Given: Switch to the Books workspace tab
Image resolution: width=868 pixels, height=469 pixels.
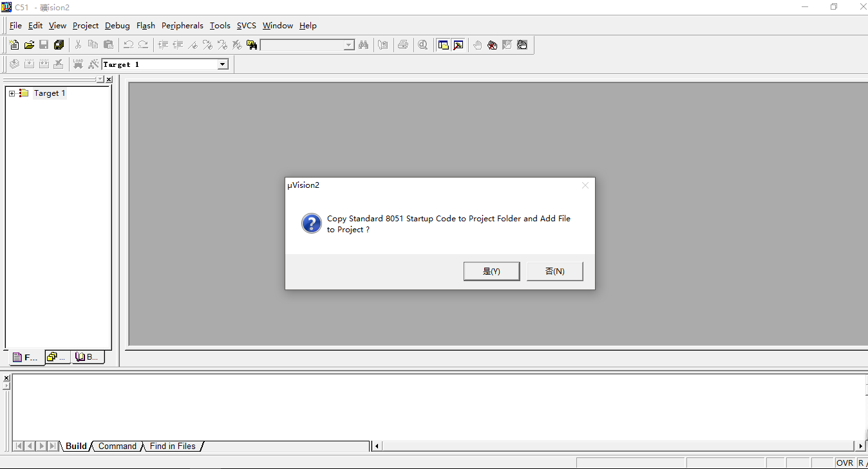Looking at the screenshot, I should click(x=87, y=357).
